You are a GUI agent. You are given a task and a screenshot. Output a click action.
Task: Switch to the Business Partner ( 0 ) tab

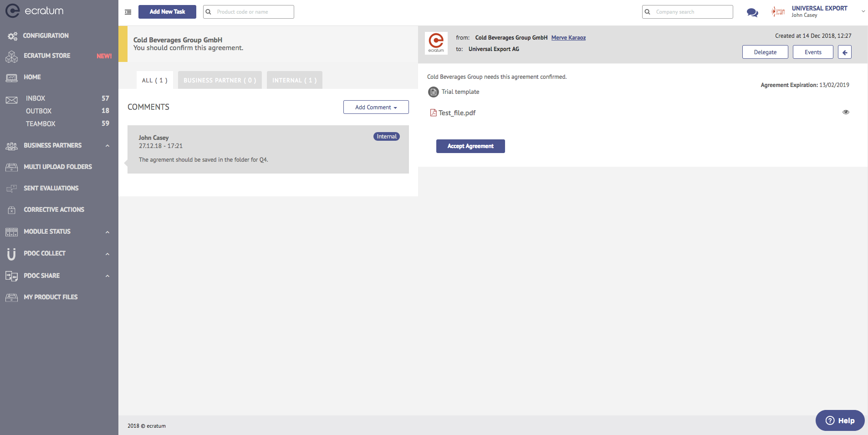(x=220, y=80)
